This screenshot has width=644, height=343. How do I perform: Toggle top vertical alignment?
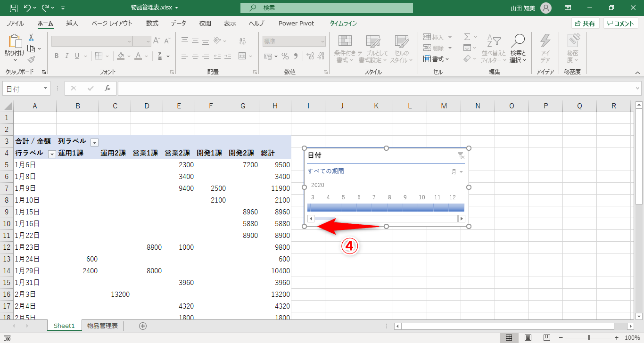click(185, 41)
